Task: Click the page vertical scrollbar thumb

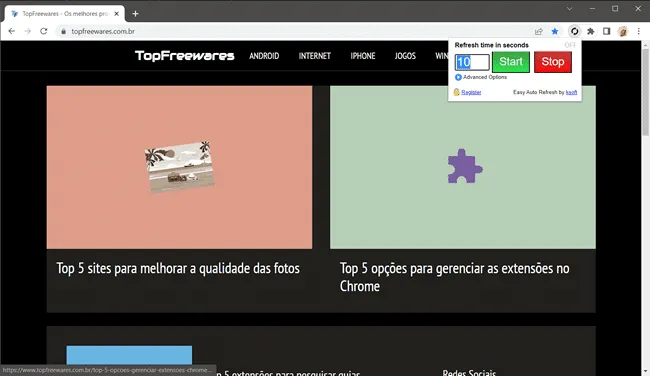Action: pyautogui.click(x=645, y=92)
